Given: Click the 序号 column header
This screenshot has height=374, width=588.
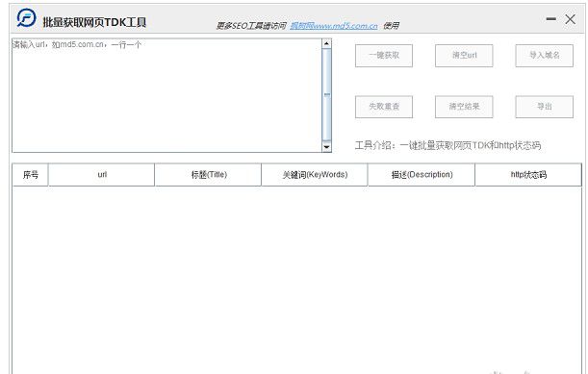Looking at the screenshot, I should click(31, 175).
